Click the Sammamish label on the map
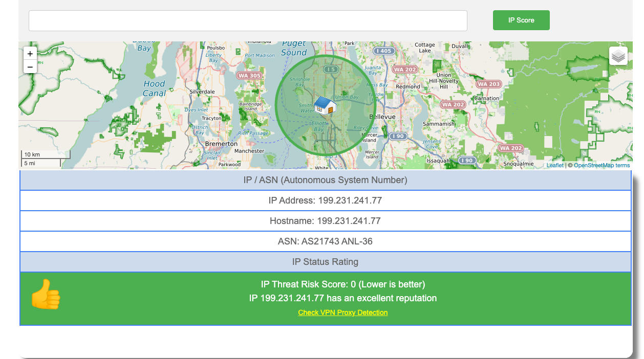Image resolution: width=644 pixels, height=359 pixels. coord(439,124)
